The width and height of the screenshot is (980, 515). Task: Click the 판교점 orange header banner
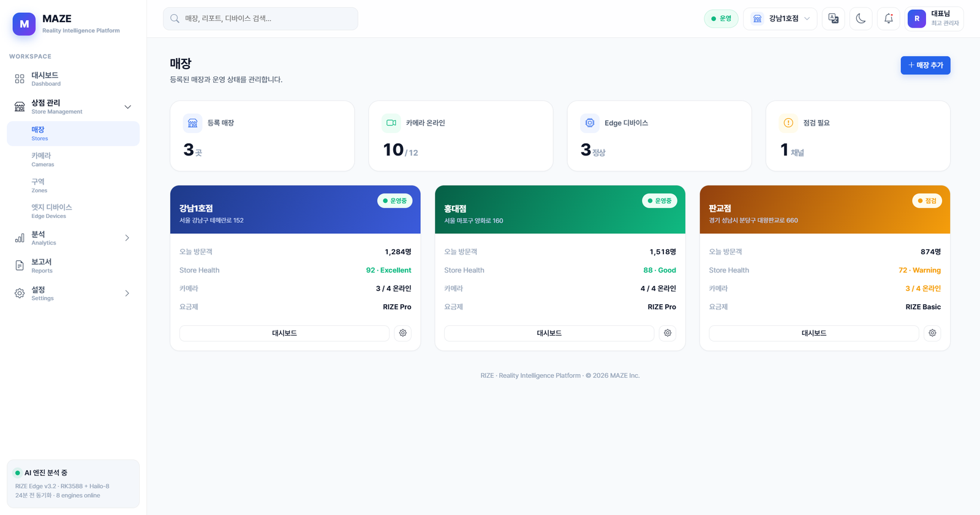click(825, 209)
